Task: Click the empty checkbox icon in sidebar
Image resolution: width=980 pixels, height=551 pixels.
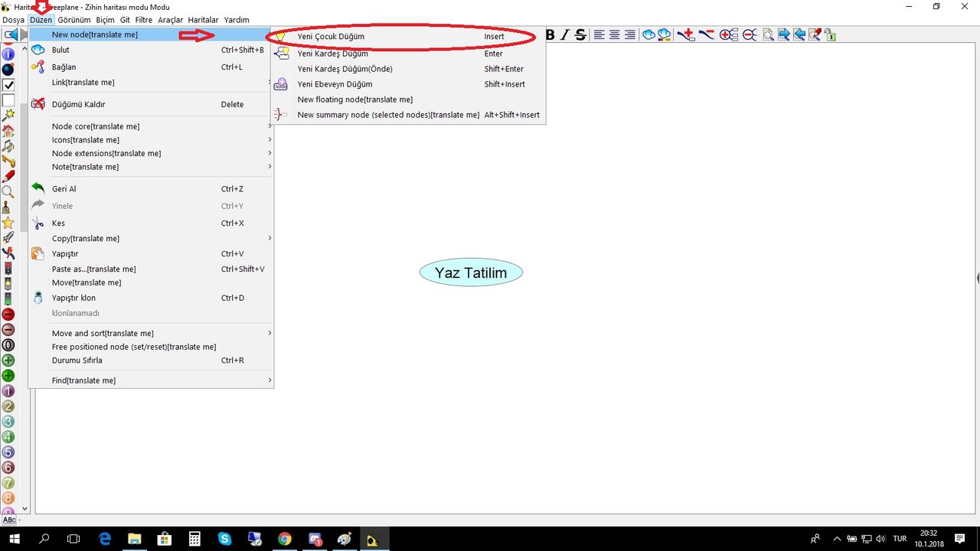Action: 8,99
